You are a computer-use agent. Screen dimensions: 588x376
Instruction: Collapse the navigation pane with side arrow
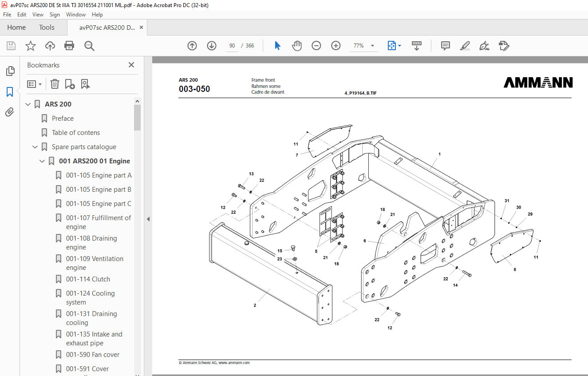[148, 219]
